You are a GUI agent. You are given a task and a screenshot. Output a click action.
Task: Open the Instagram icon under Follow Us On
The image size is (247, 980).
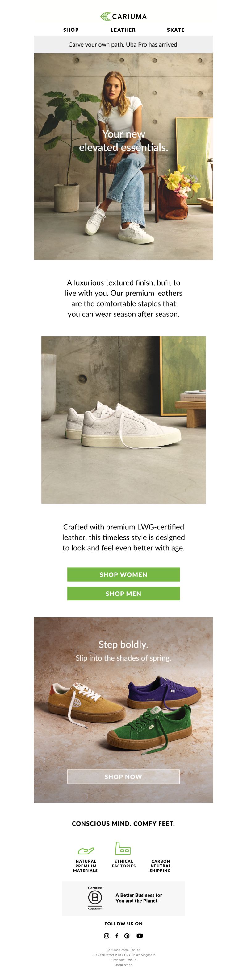(107, 936)
